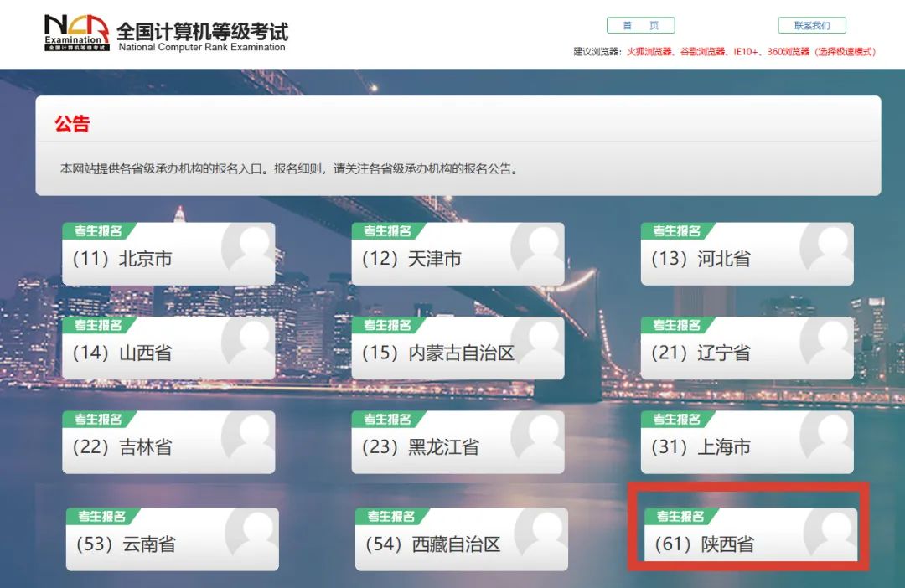905x588 pixels.
Task: Select the (15) 内蒙古自治区 registration card
Action: [x=458, y=348]
